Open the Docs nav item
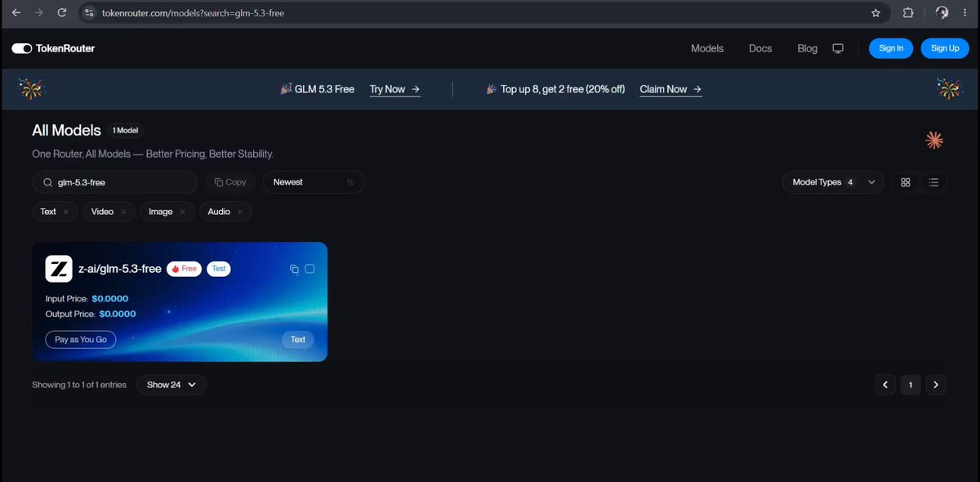The width and height of the screenshot is (980, 482). coord(760,48)
